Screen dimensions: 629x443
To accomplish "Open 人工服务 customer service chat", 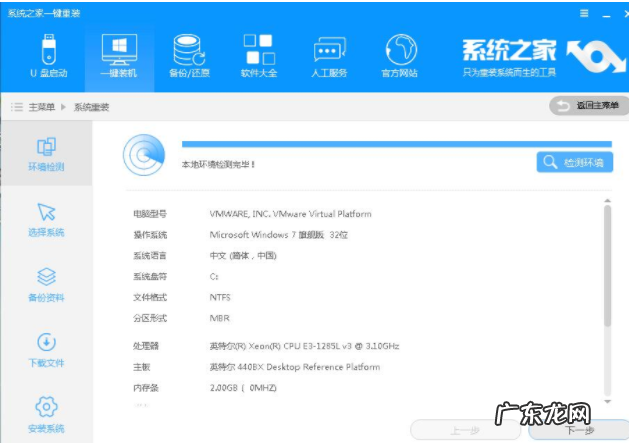I will click(329, 56).
